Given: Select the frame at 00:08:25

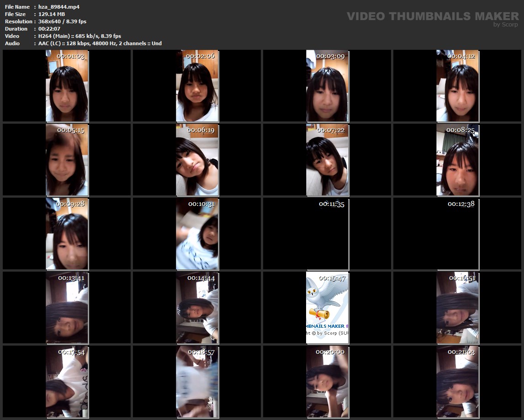Looking at the screenshot, I should (457, 160).
